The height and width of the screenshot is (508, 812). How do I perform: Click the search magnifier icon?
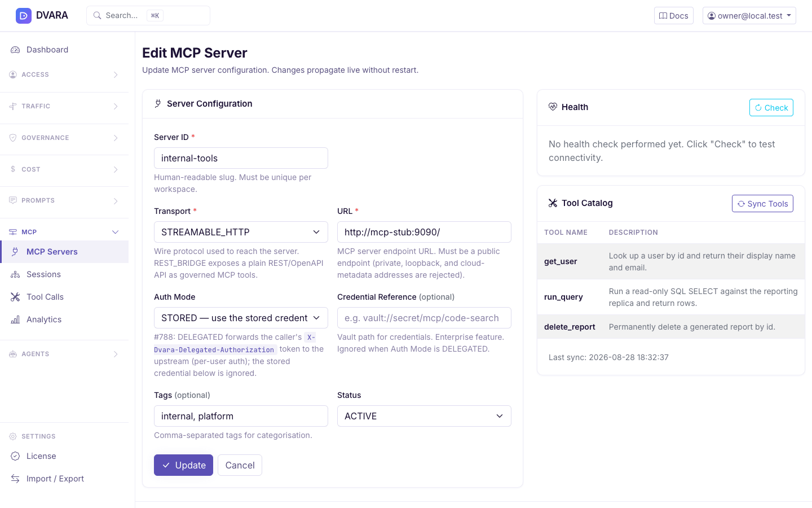98,16
